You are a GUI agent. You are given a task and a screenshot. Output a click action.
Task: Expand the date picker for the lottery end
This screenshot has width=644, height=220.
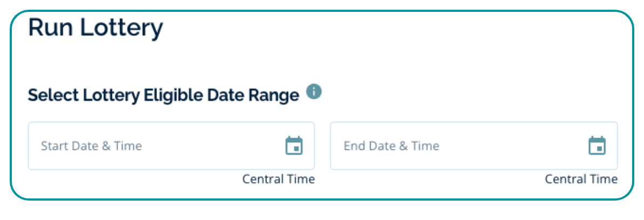pos(597,146)
